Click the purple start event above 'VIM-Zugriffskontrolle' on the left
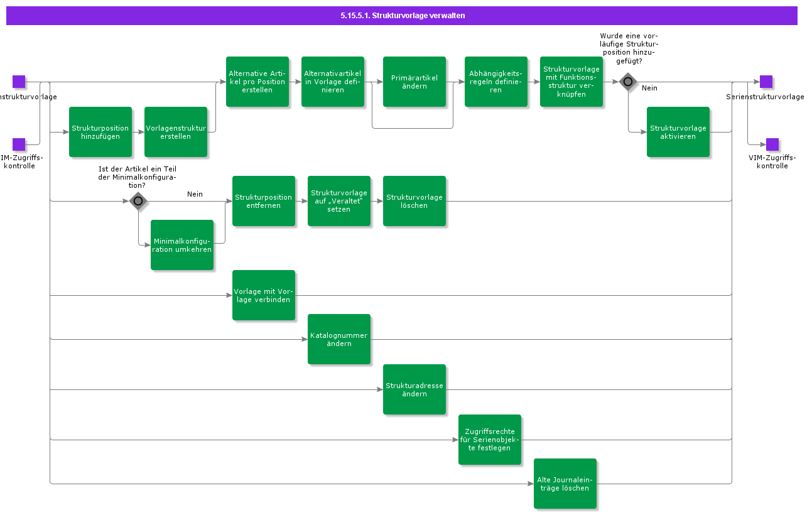The height and width of the screenshot is (515, 812). (19, 144)
